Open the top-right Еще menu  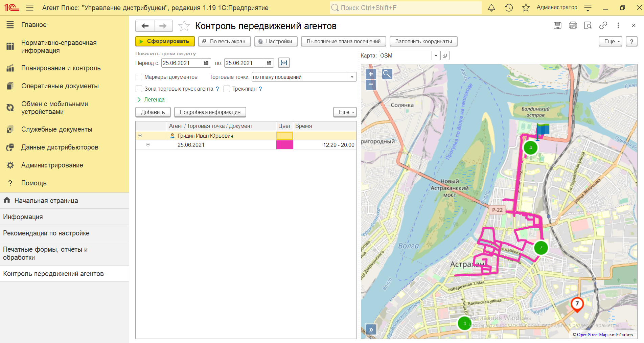coord(611,41)
